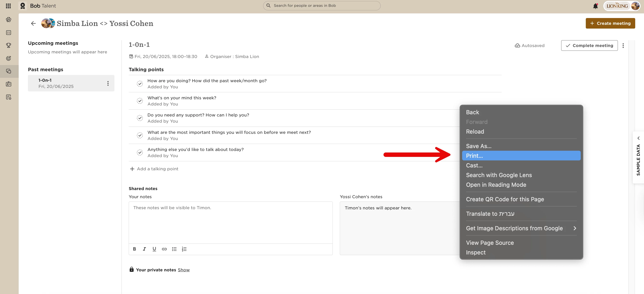Check off 'What's on your mind' talking point
644x294 pixels.
140,101
